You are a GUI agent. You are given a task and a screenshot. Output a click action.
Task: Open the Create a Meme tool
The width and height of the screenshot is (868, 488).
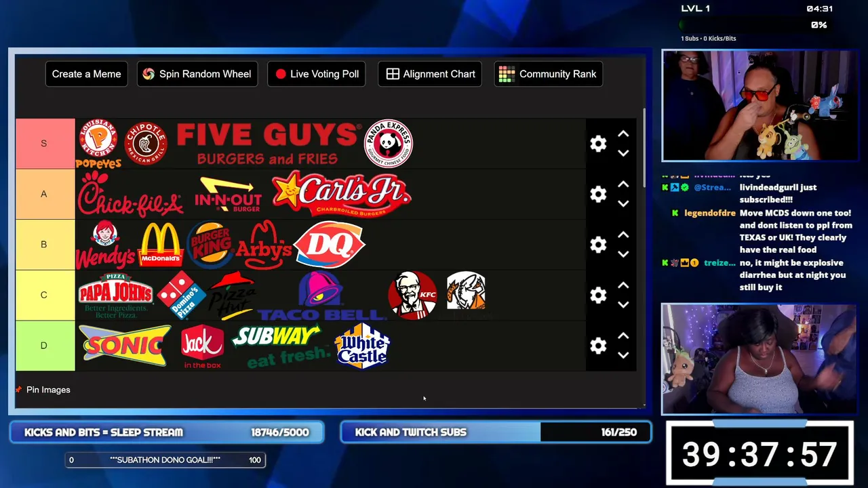(86, 74)
